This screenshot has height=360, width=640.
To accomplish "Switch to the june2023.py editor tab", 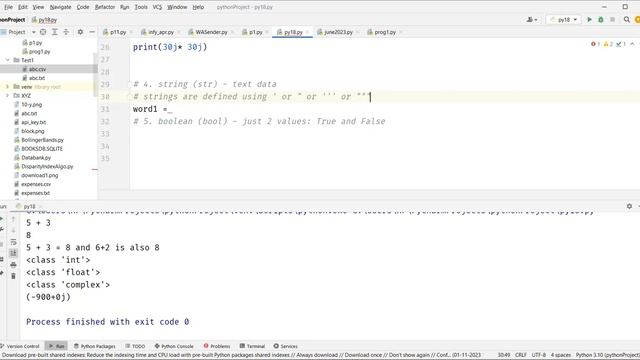I will 338,32.
